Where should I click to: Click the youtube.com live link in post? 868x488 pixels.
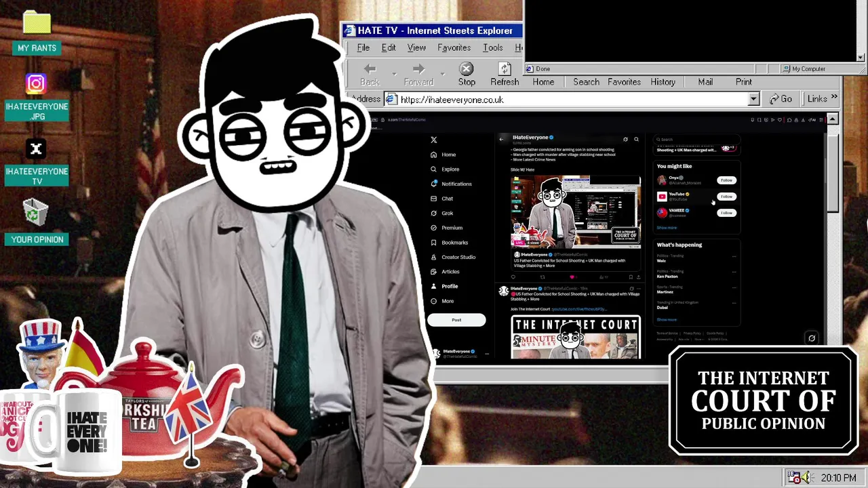(579, 309)
